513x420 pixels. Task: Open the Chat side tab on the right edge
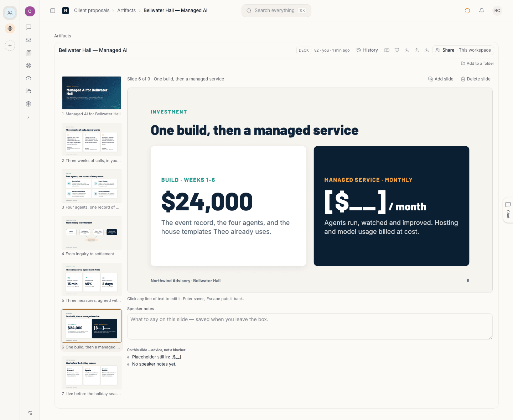(508, 210)
